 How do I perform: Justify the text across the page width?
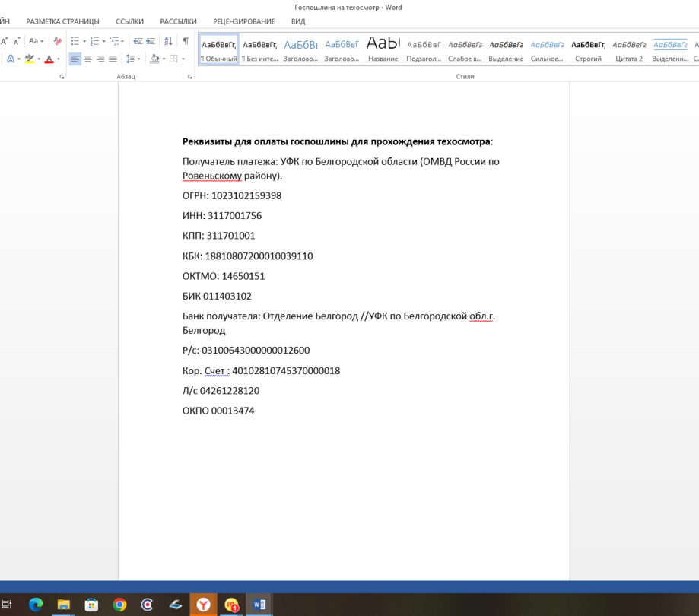click(x=113, y=59)
